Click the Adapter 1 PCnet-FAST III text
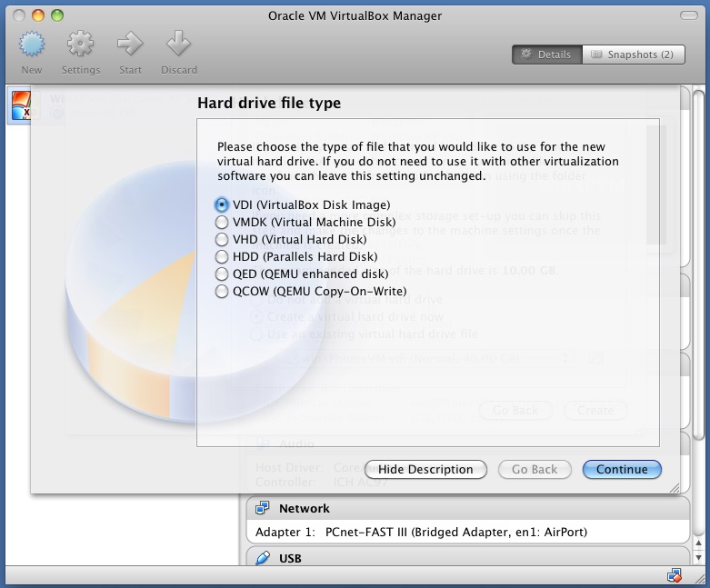Viewport: 710px width, 588px height. pyautogui.click(x=421, y=532)
